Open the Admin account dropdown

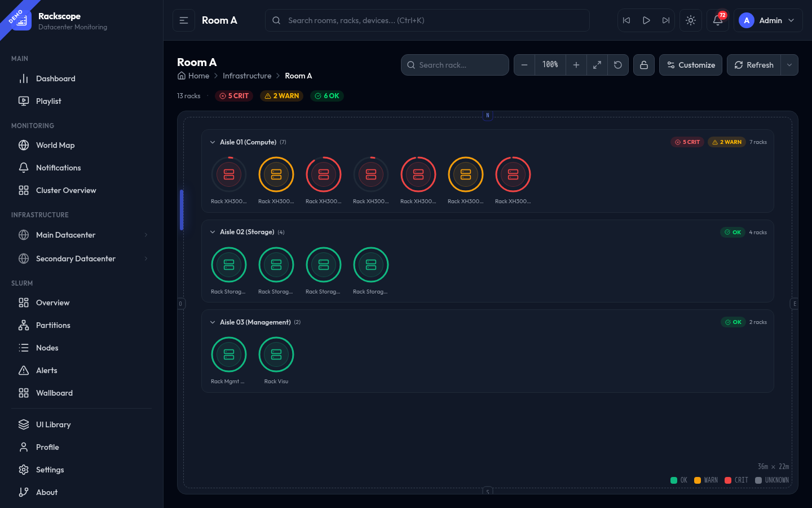768,20
